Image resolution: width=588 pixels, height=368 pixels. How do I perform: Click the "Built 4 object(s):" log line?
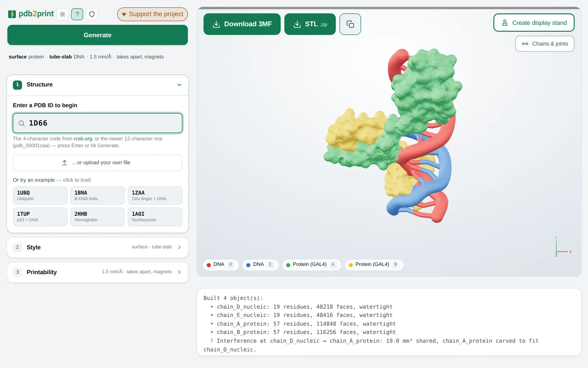[x=233, y=298]
